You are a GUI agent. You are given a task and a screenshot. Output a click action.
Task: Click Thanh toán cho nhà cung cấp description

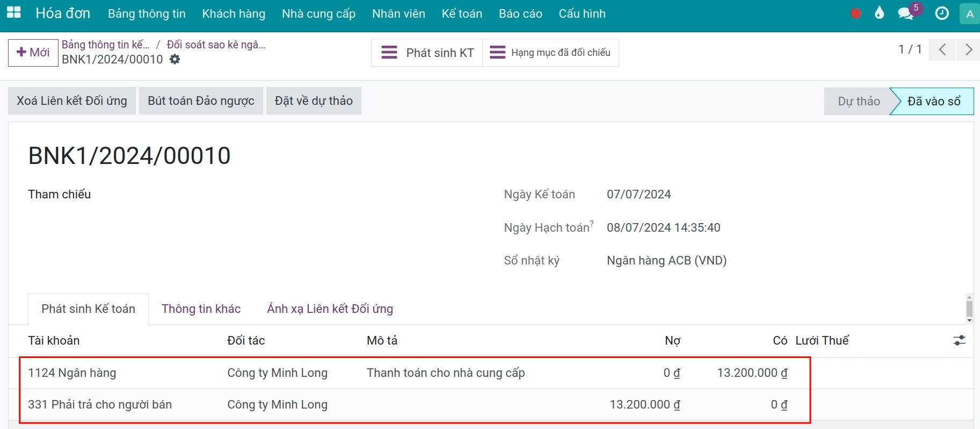(446, 373)
